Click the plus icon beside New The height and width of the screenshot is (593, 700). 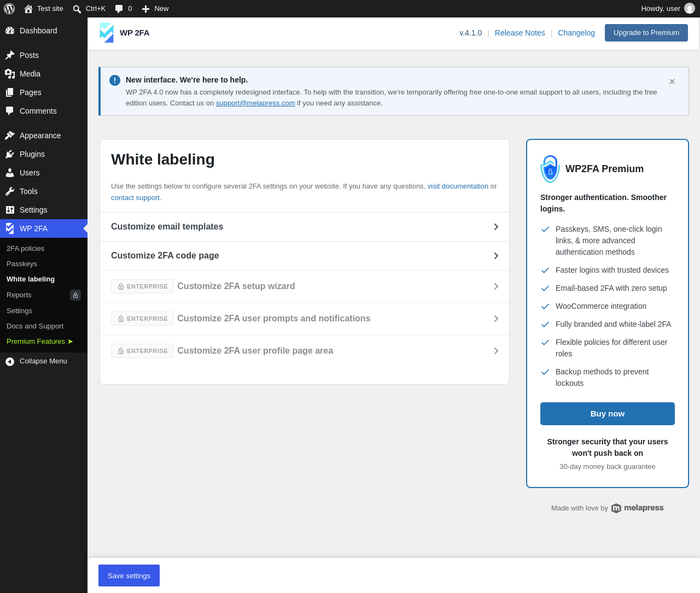tap(145, 9)
